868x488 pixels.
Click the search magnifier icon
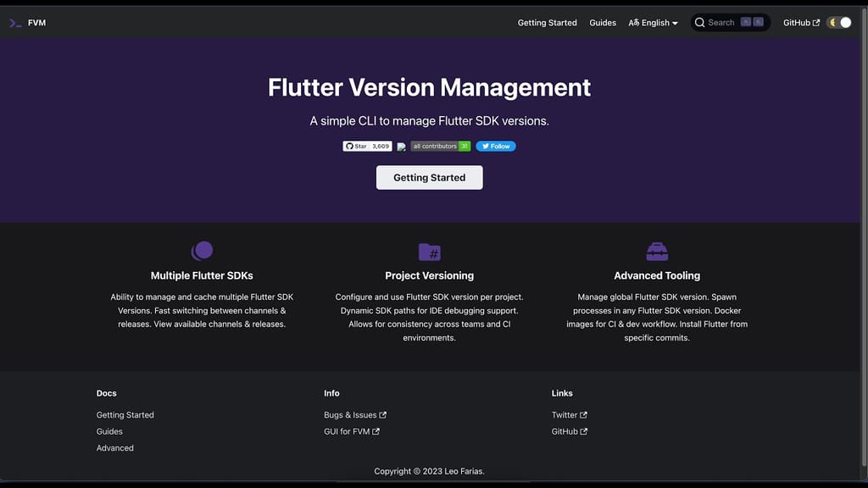[x=699, y=22]
